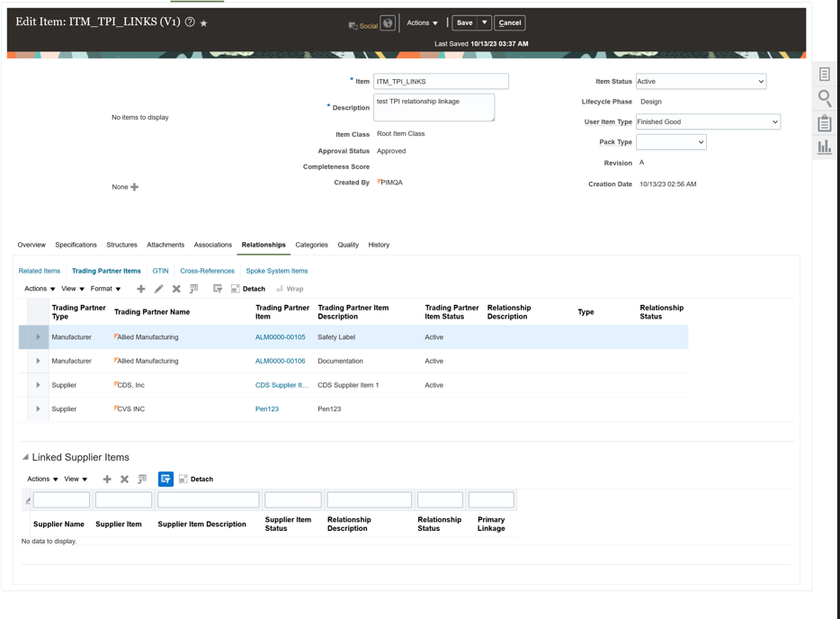Image resolution: width=840 pixels, height=619 pixels.
Task: Click flag icon beside CVS INC
Action: 116,408
